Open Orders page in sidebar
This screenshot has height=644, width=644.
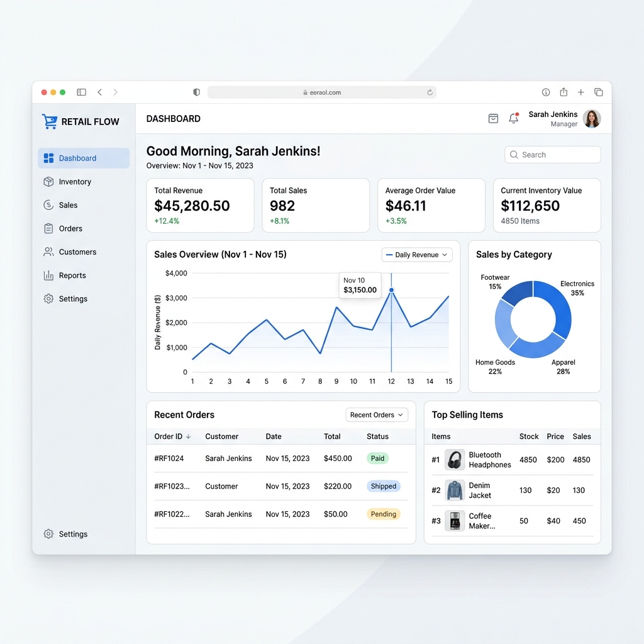pos(84,228)
